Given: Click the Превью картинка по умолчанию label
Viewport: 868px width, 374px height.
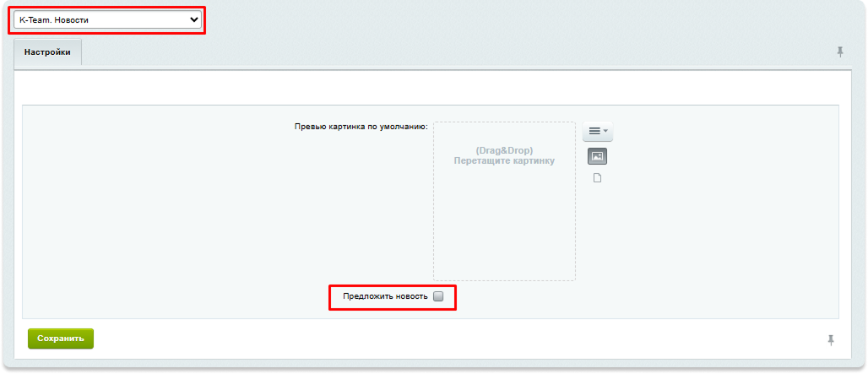Looking at the screenshot, I should point(362,127).
